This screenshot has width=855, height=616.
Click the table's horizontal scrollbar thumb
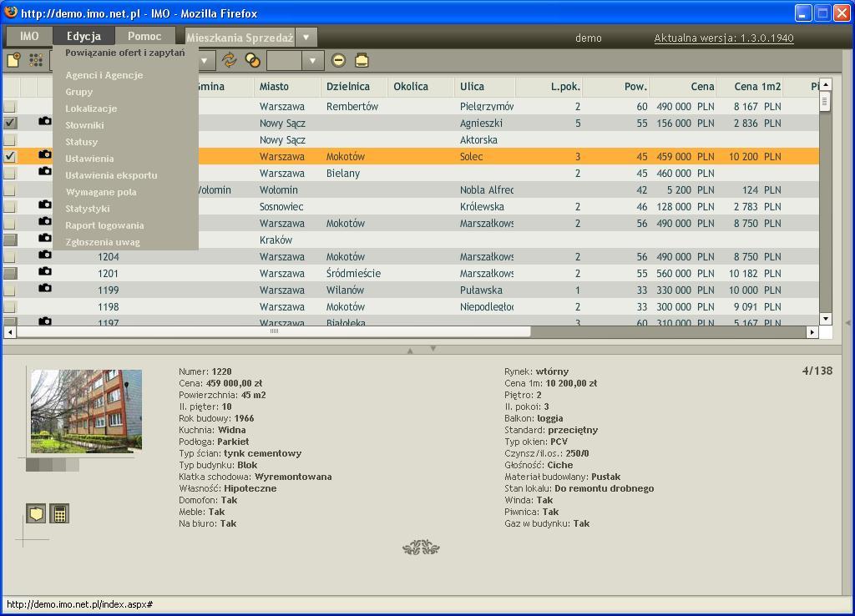[x=274, y=331]
